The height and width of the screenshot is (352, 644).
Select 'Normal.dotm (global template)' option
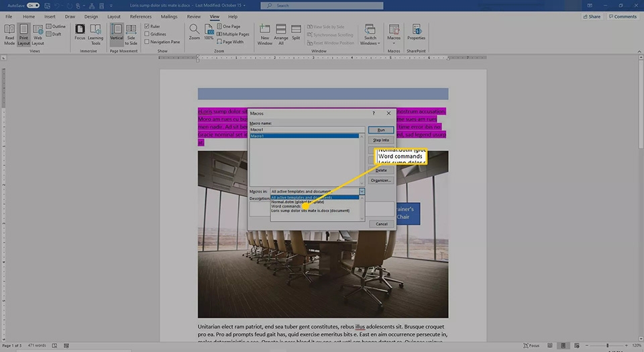[315, 202]
